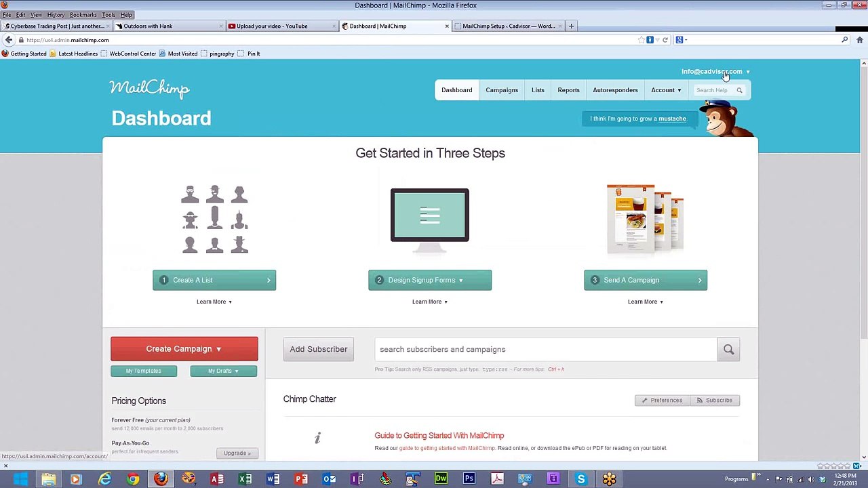Open the search engine selector dropdown
Viewport: 868px width, 488px height.
(681, 40)
